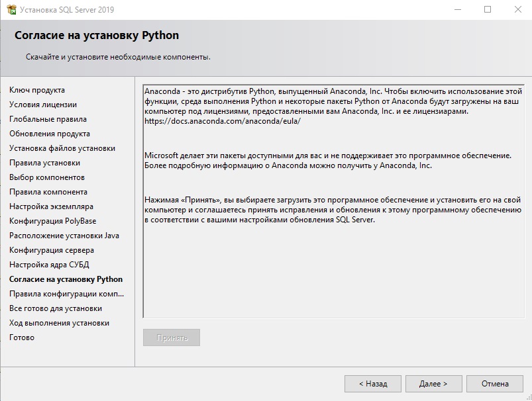The image size is (532, 401).
Task: Open Расположение установки Java step
Action: click(64, 236)
